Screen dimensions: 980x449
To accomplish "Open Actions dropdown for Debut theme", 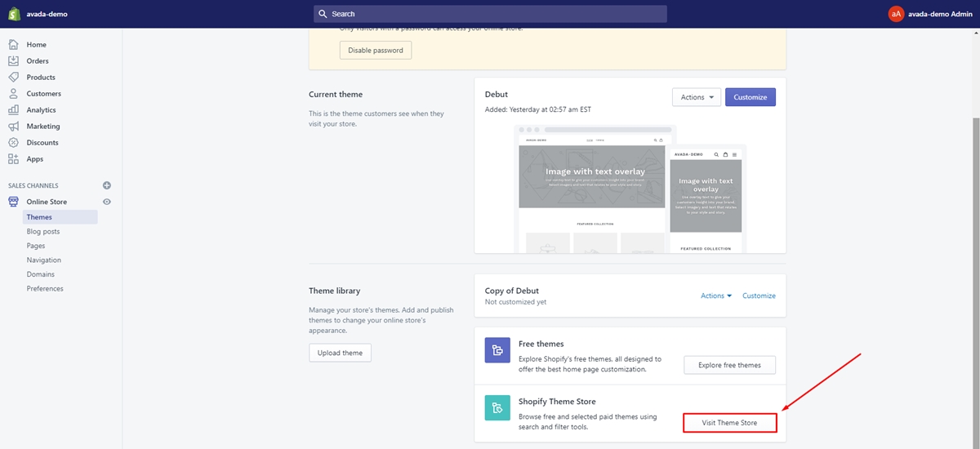I will pos(697,97).
